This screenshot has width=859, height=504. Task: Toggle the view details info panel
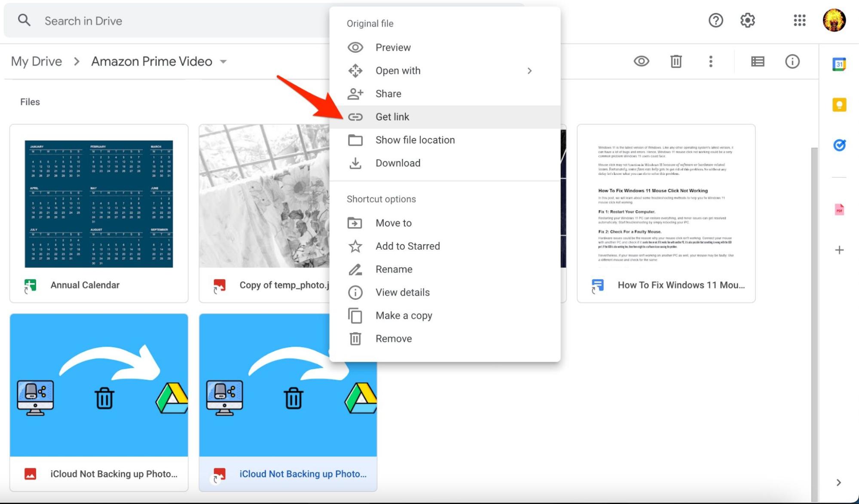[792, 61]
